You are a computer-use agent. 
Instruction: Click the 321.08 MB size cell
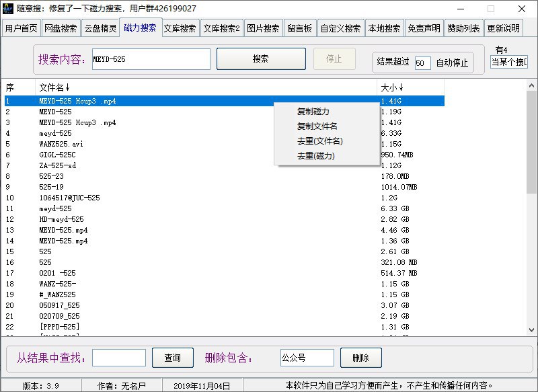click(399, 262)
